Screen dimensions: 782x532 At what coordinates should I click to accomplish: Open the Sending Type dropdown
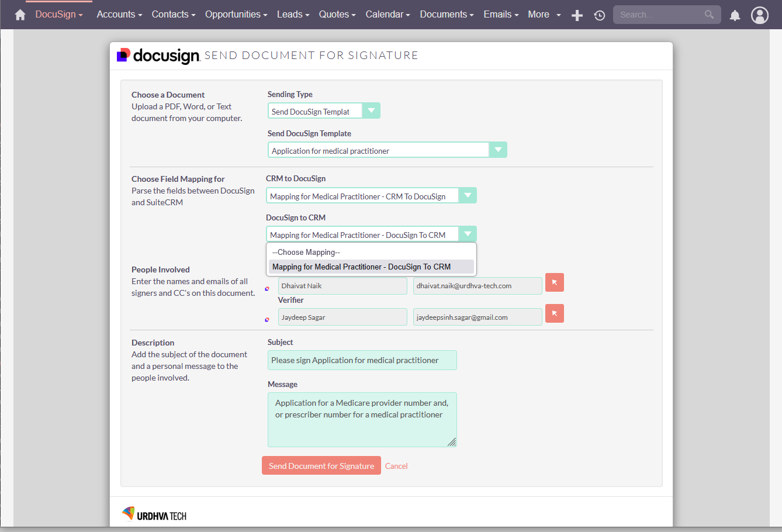(372, 110)
